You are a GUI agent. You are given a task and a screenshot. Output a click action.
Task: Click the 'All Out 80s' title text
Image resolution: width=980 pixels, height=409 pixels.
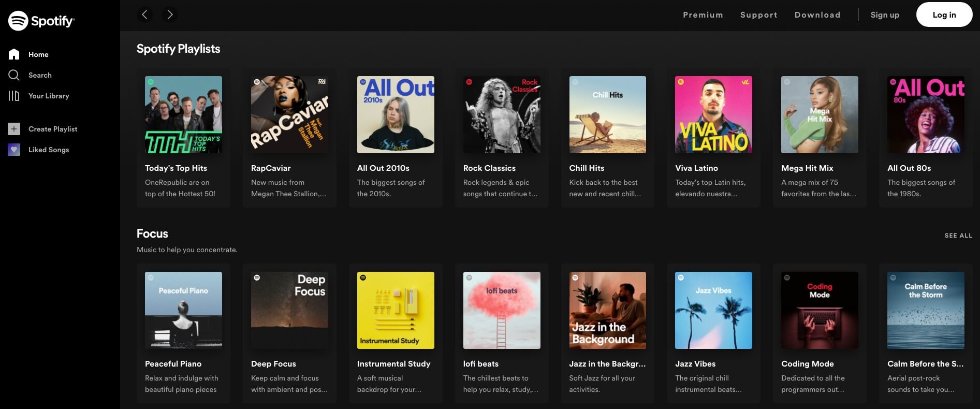pyautogui.click(x=909, y=168)
